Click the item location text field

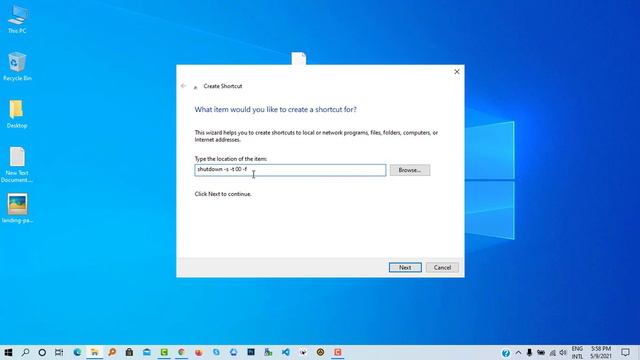[290, 170]
